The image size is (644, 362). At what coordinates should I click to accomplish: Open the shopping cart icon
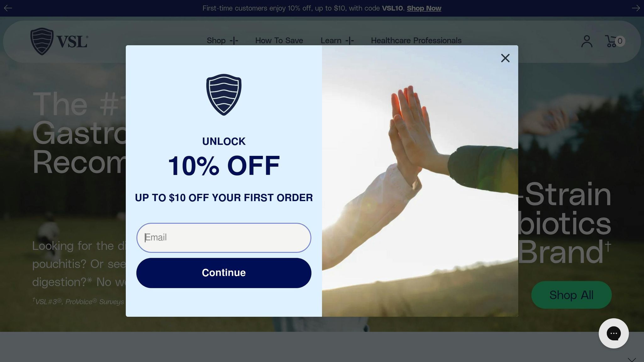tap(611, 41)
